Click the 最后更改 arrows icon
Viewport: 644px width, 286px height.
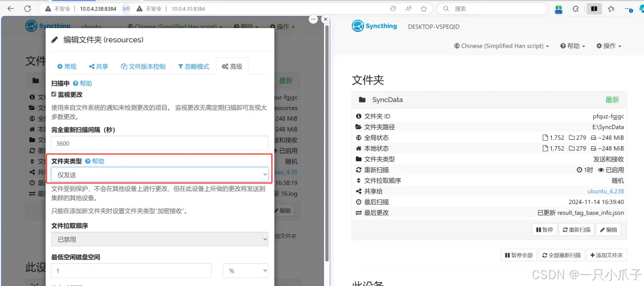pyautogui.click(x=358, y=213)
